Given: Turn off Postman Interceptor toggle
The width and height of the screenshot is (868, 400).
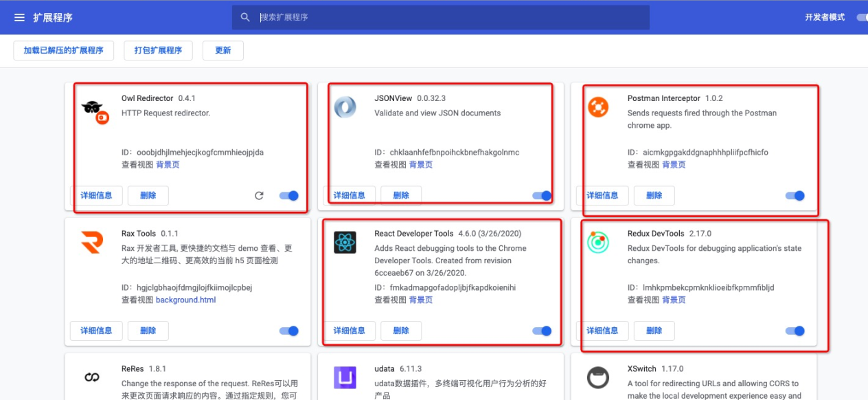Looking at the screenshot, I should (x=795, y=196).
